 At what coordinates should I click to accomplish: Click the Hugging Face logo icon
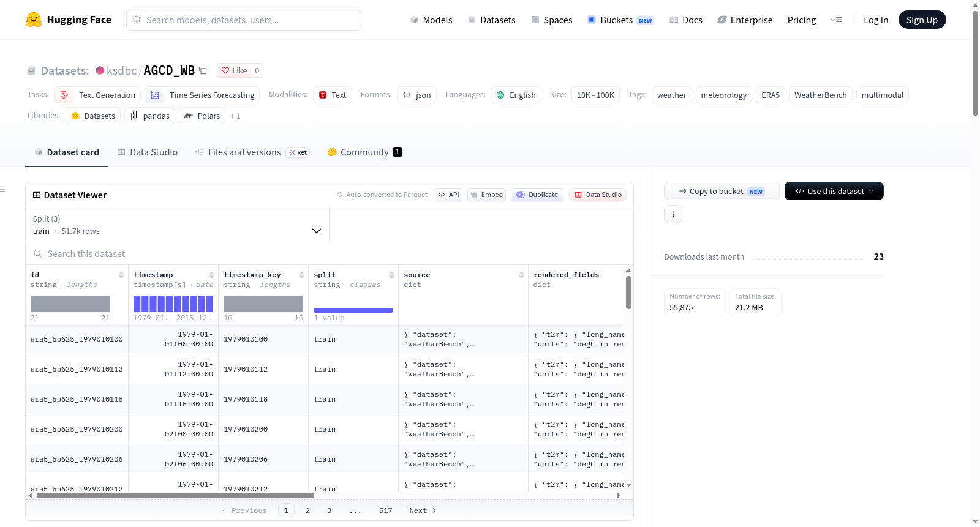click(x=34, y=20)
